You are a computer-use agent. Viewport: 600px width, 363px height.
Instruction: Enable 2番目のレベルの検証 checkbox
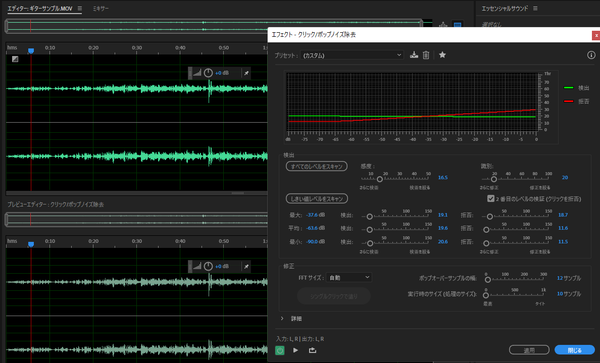click(x=491, y=198)
